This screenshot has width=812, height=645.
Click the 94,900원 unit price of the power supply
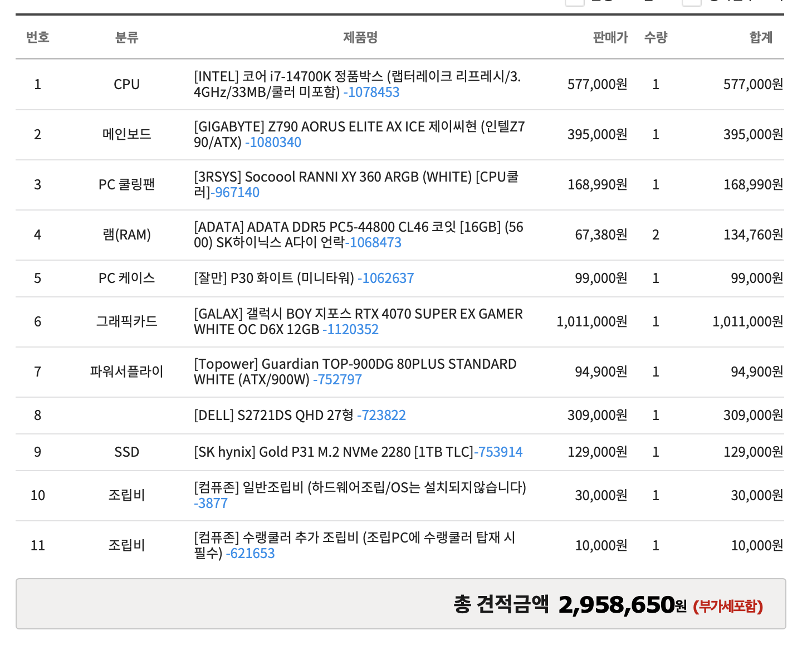(601, 372)
